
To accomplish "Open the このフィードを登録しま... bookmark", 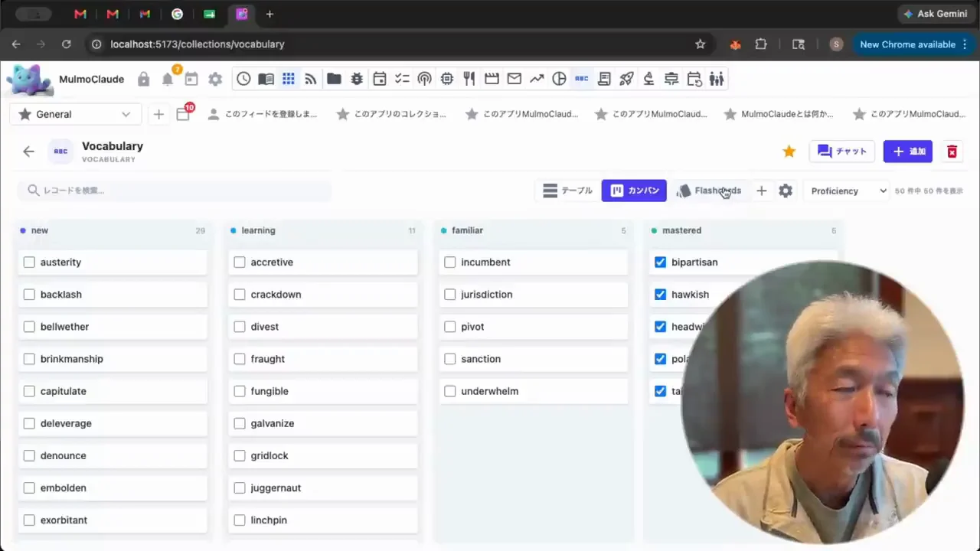I will 263,114.
